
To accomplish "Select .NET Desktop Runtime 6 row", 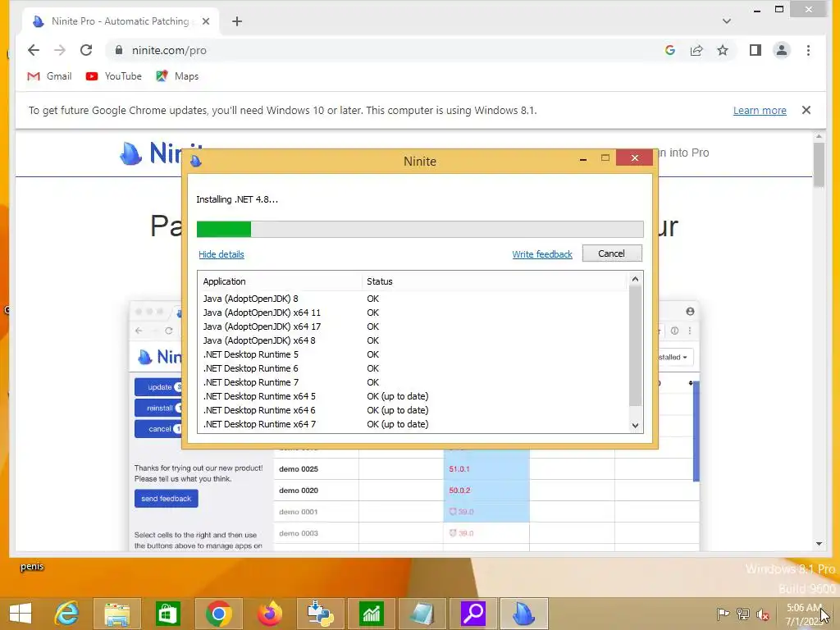I will pyautogui.click(x=413, y=368).
